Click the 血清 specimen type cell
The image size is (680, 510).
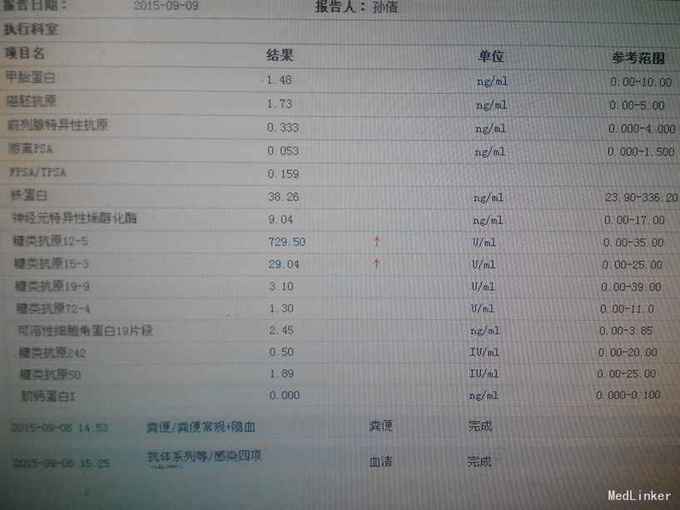point(381,461)
